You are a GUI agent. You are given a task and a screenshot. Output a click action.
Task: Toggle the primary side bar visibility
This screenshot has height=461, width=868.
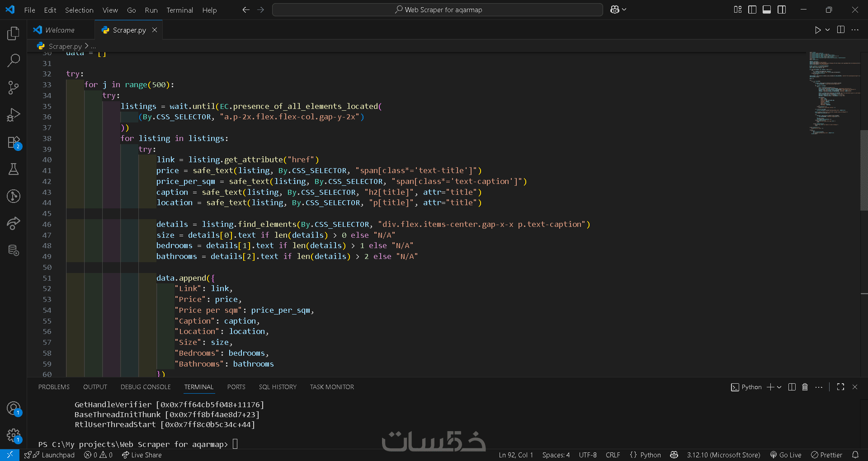[x=752, y=9]
